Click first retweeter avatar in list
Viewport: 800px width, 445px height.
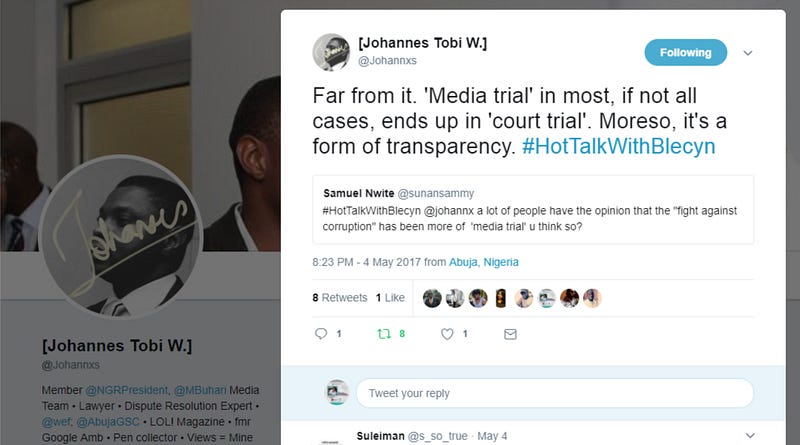[432, 298]
